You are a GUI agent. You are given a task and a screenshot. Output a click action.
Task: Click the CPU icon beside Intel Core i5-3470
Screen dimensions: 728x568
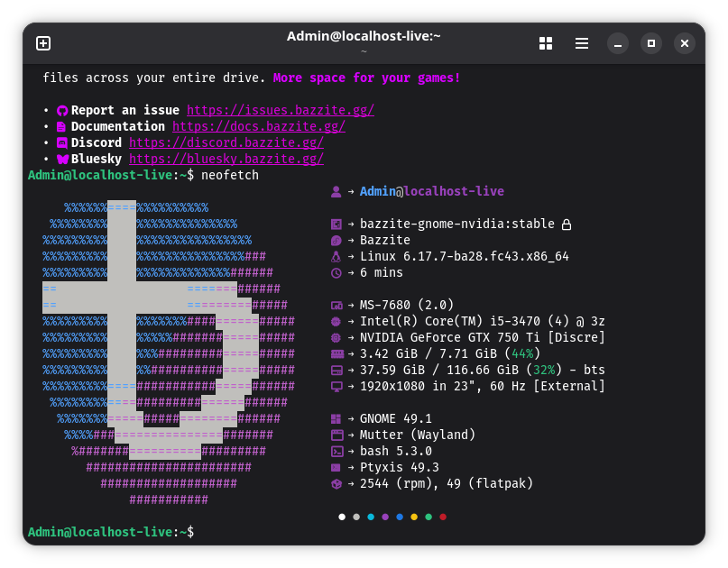coord(336,322)
